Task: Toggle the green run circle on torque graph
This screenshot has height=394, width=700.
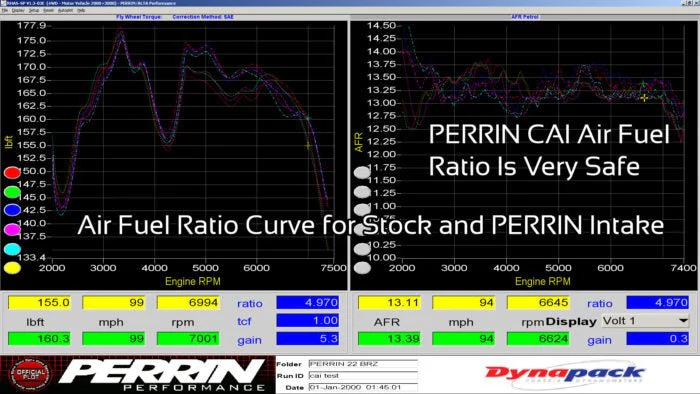Action: pyautogui.click(x=12, y=192)
